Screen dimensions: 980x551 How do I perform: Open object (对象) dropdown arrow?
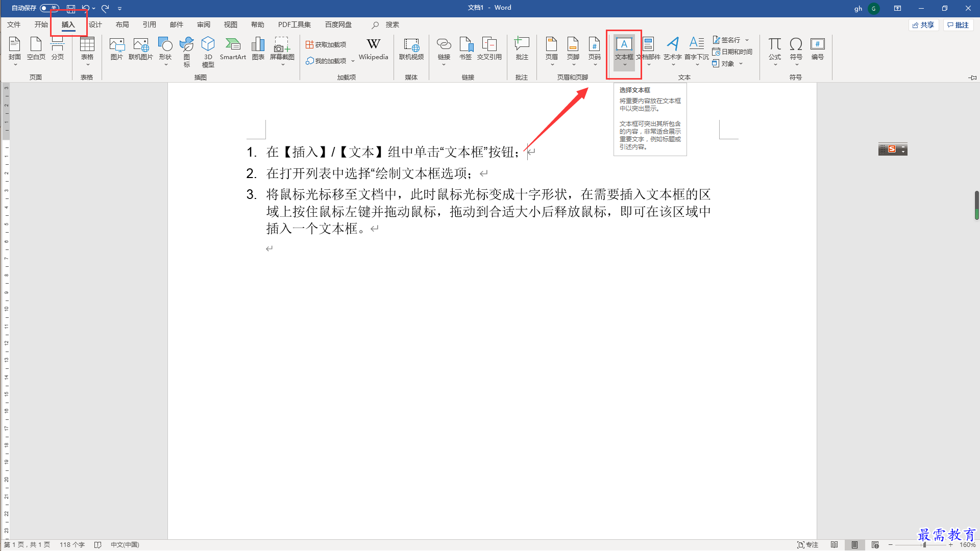pos(741,64)
